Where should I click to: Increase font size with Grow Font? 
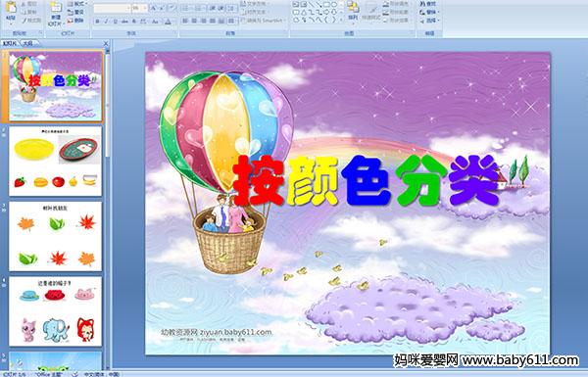[x=154, y=8]
